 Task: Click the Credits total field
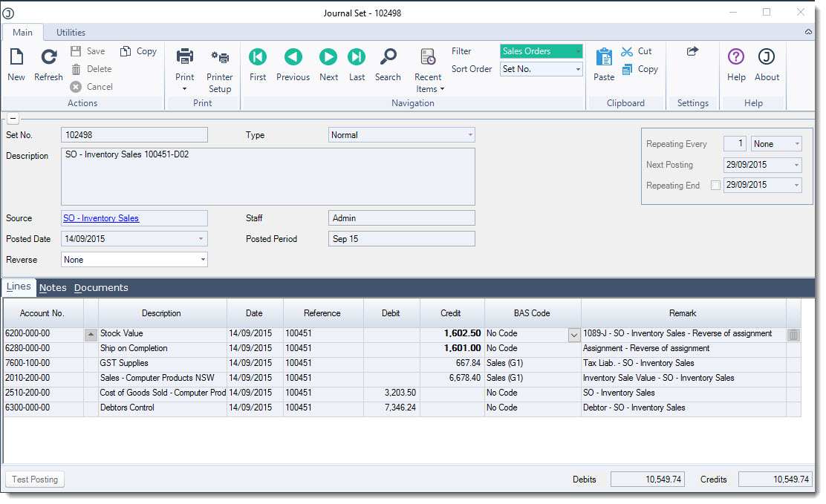775,480
